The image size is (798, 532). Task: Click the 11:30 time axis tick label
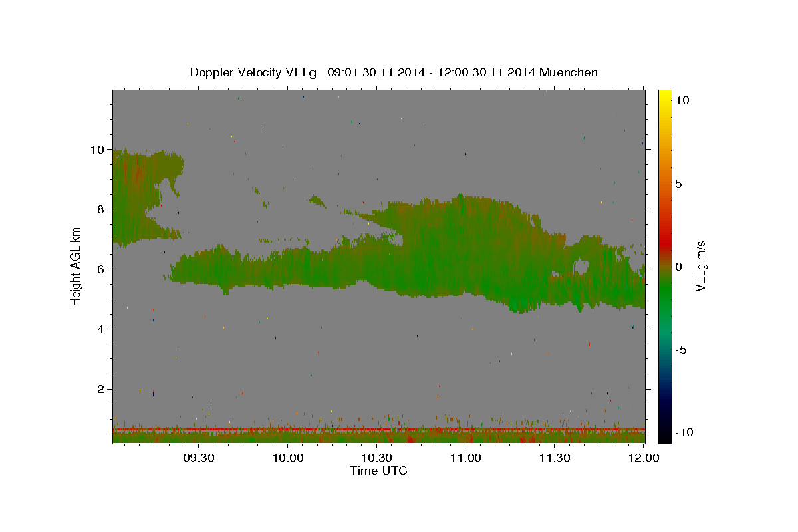tap(555, 458)
